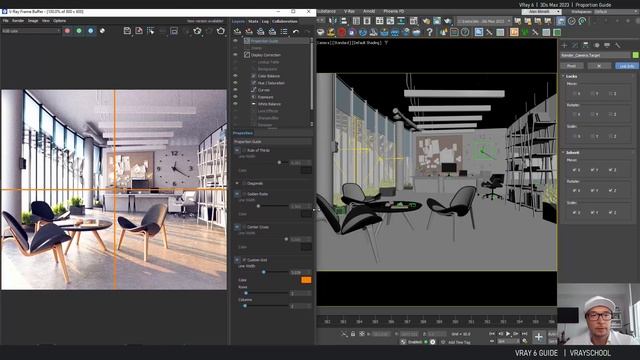The image size is (640, 360).
Task: Toggle the blue channel button
Action: 91,31
